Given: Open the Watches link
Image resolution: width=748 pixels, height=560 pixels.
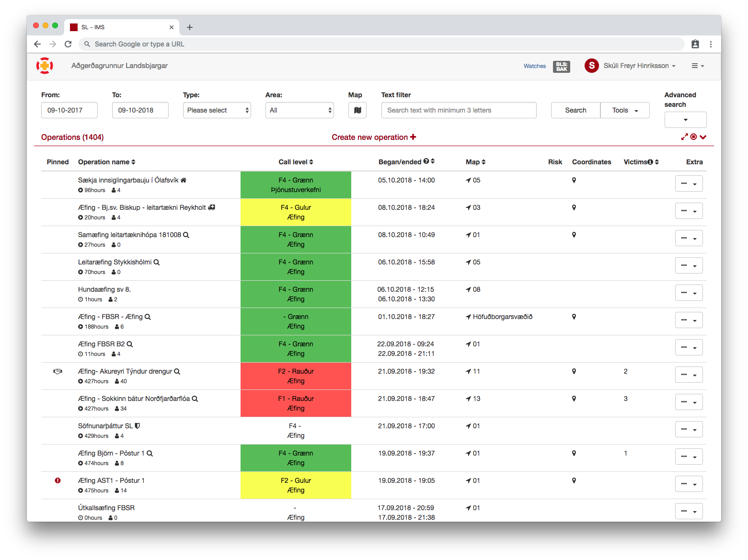Looking at the screenshot, I should 535,66.
